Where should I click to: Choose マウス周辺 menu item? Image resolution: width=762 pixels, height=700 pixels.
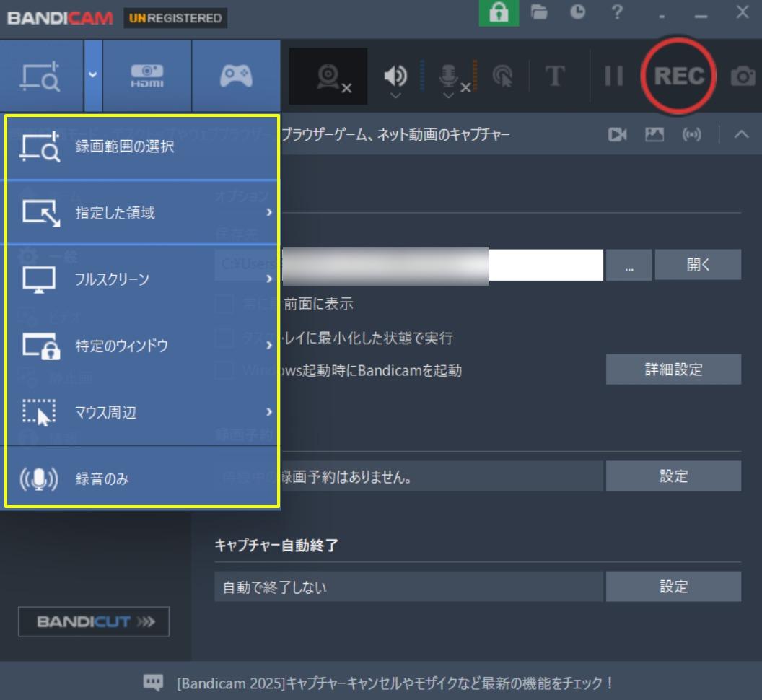[x=142, y=412]
